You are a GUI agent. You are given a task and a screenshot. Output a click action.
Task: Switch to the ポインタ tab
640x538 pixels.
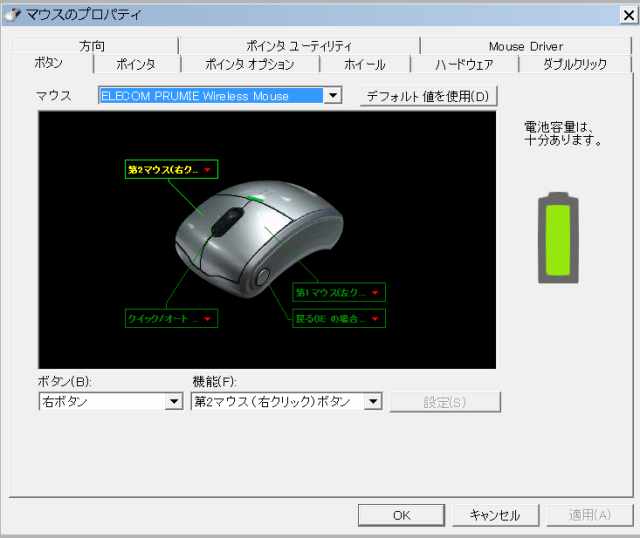coord(136,64)
